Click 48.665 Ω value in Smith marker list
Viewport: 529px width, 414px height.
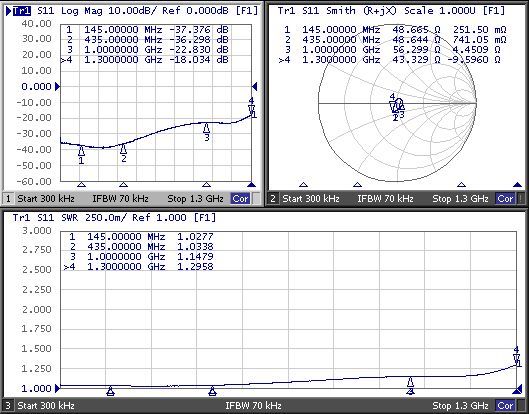pyautogui.click(x=416, y=30)
